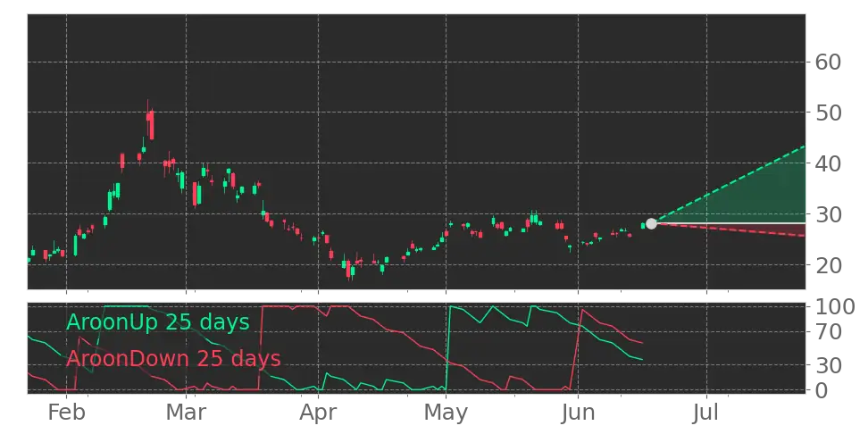Viewport: 868px width, 434px height.
Task: Click the Mar month label
Action: (x=186, y=413)
